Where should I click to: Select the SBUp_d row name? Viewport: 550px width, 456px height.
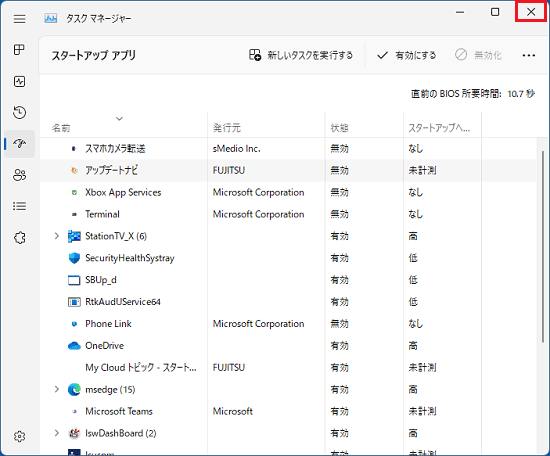[101, 280]
